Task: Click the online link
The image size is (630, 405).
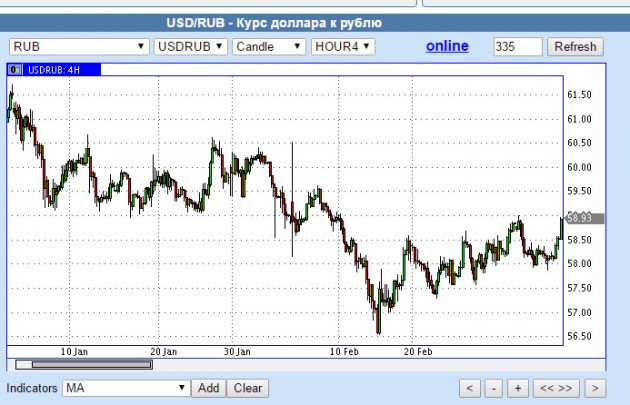Action: 447,46
